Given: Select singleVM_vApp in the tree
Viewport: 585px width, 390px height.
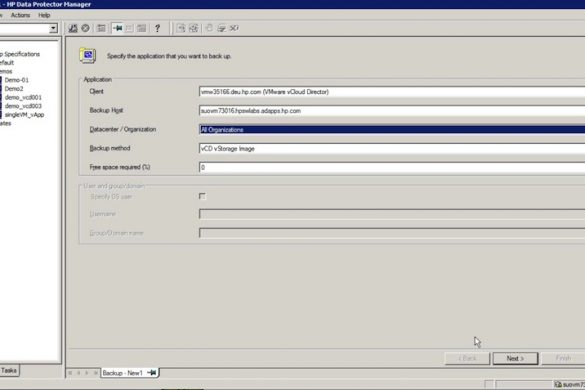Looking at the screenshot, I should coord(25,115).
